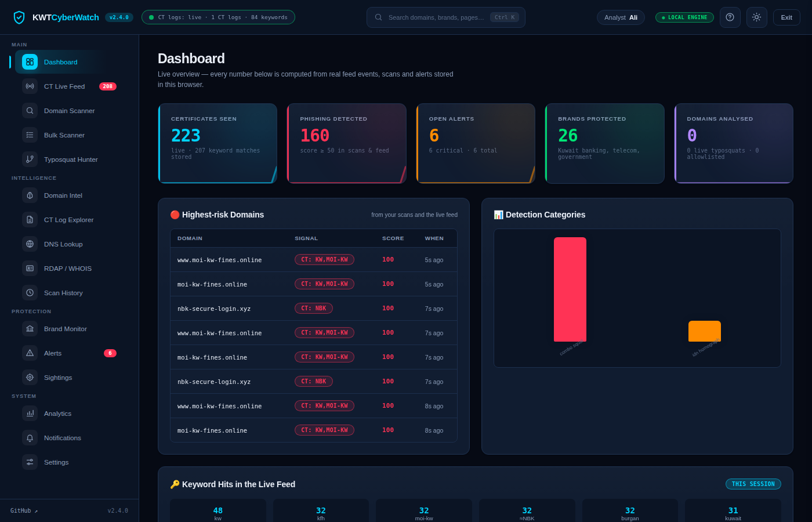The height and width of the screenshot is (522, 812).
Task: Toggle the light/dark theme sun icon
Action: (x=756, y=17)
